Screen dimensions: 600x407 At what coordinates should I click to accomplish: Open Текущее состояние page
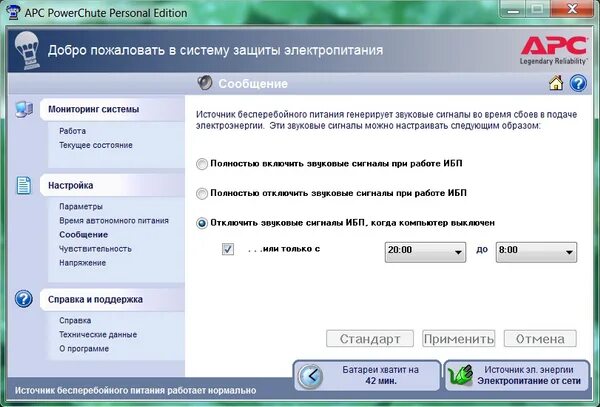point(96,145)
